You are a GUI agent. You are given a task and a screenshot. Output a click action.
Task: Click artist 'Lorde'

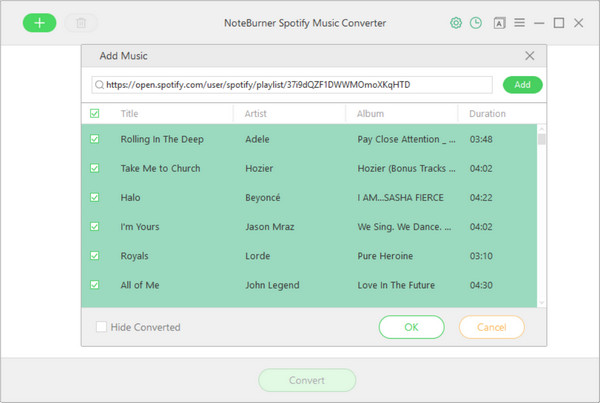tap(258, 256)
